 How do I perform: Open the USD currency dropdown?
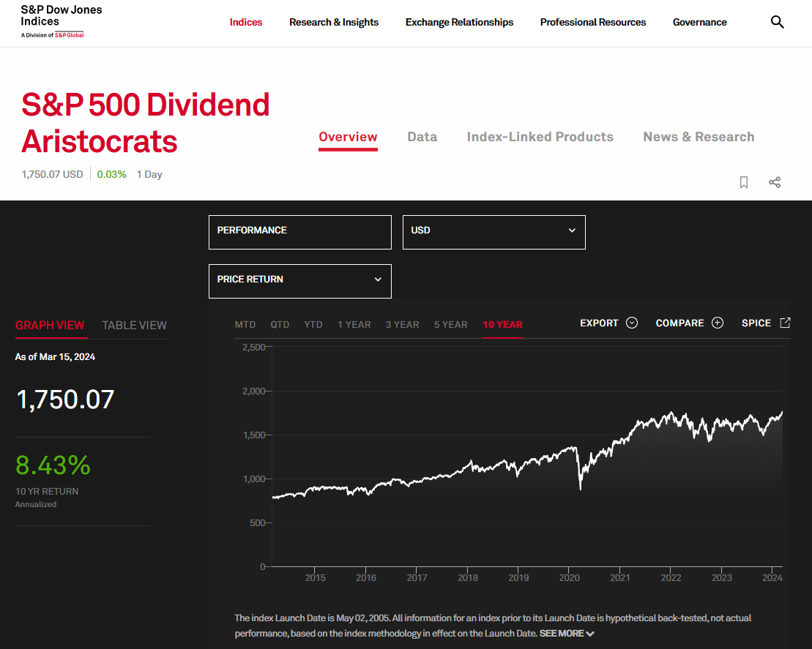[493, 232]
